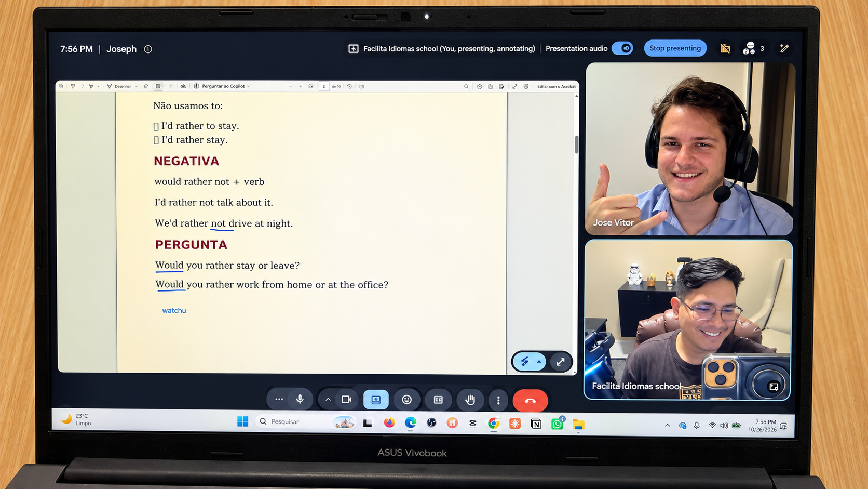Click Editar com o Acrobat
The height and width of the screenshot is (489, 868).
[x=557, y=86]
